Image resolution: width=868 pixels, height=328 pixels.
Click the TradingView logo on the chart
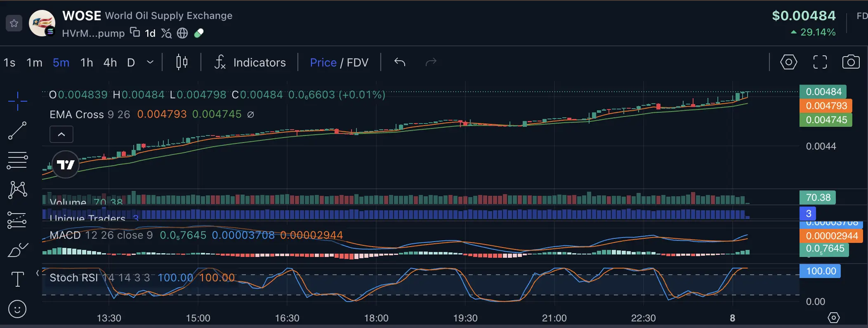tap(66, 165)
